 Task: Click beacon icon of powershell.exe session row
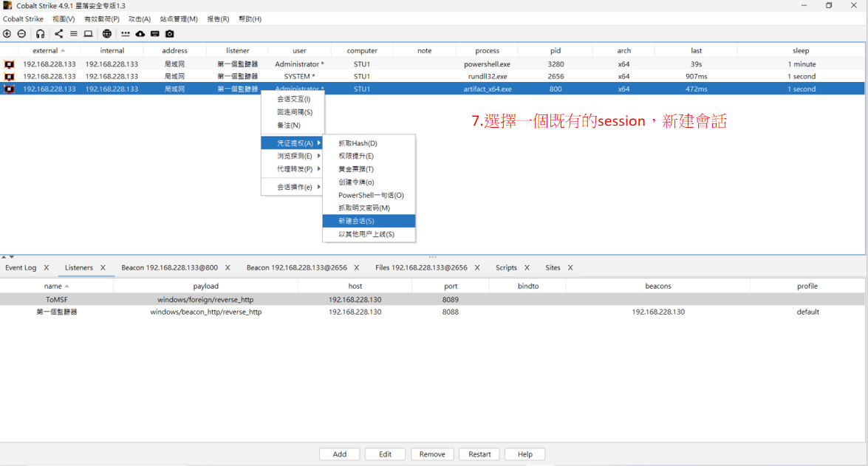[x=10, y=64]
